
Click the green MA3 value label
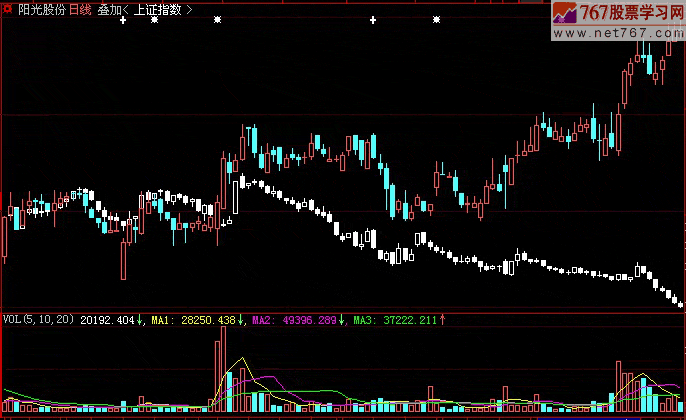click(x=396, y=320)
